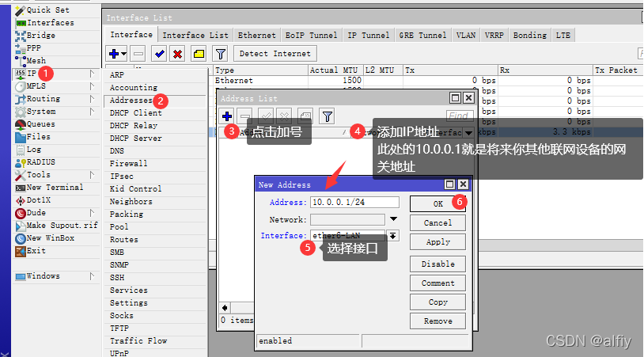Expand the Windows submenu arrow
This screenshot has height=357, width=644.
[92, 276]
